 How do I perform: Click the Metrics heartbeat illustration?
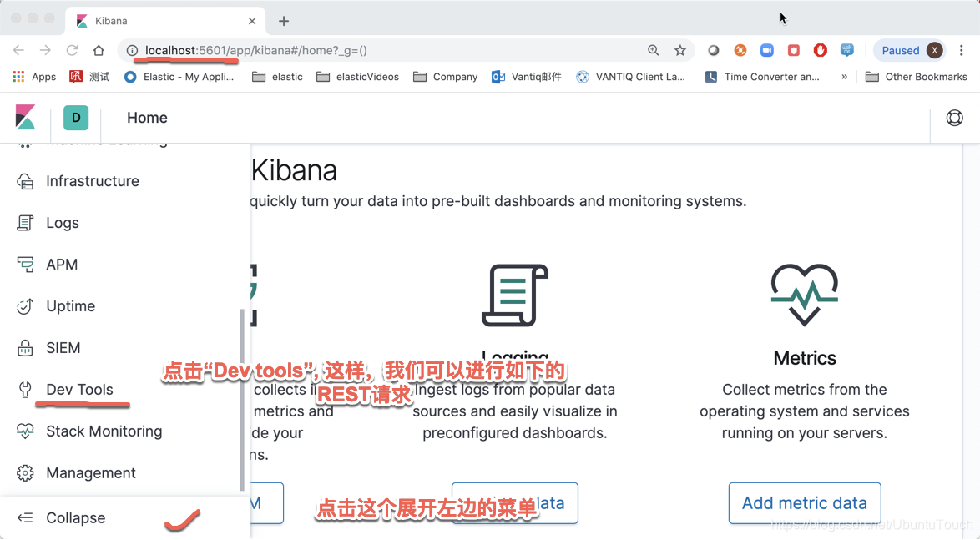click(x=805, y=295)
